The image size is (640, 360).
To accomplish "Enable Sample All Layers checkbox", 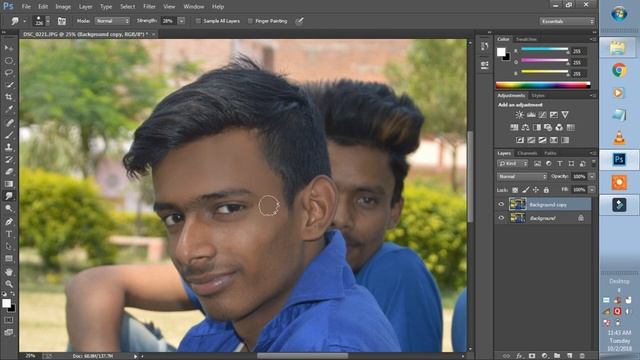I will (x=198, y=21).
